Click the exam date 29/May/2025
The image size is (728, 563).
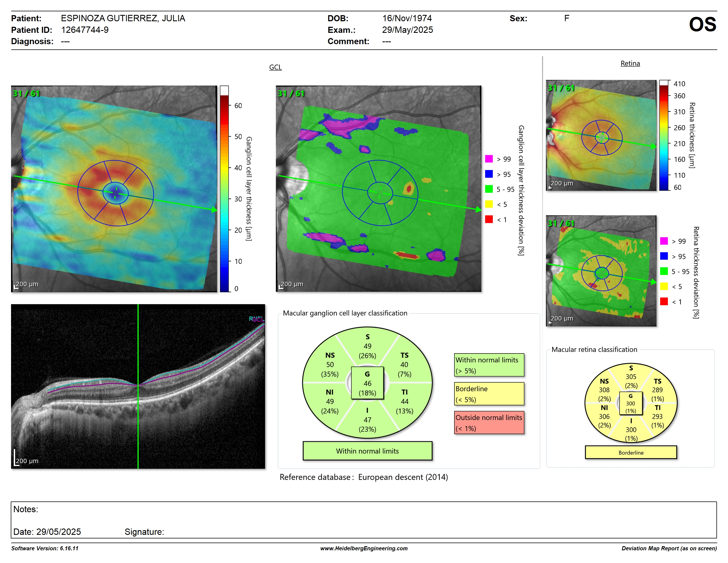407,30
